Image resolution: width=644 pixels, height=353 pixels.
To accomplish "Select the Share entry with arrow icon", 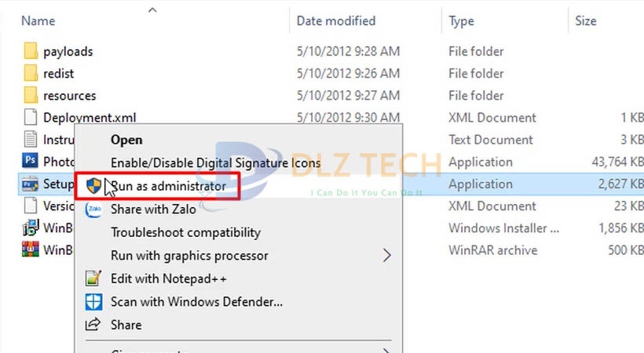I will (126, 325).
